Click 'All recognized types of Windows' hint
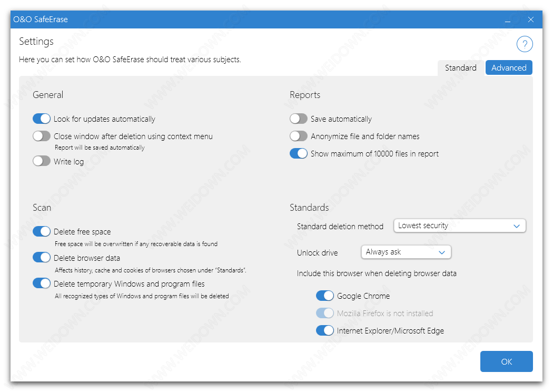Image resolution: width=553 pixels, height=392 pixels. 142,296
